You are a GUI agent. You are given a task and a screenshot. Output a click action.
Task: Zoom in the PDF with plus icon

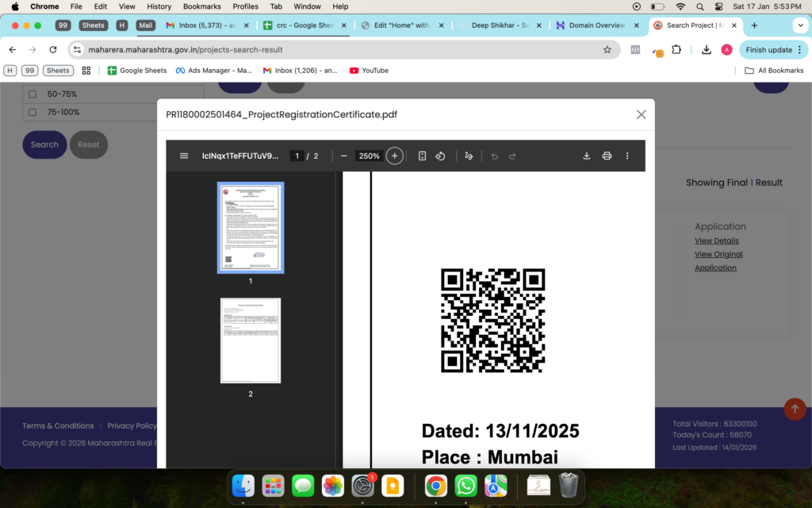tap(394, 156)
